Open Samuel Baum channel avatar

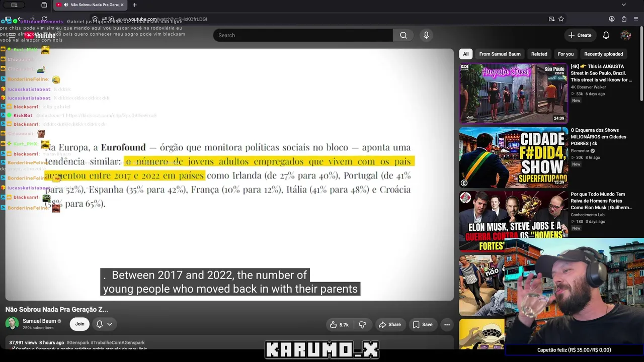click(12, 324)
